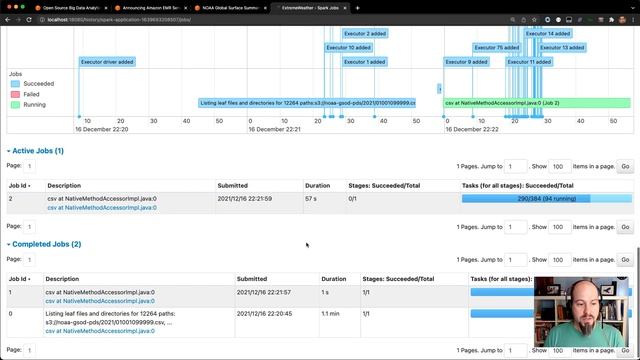Viewport: 640px width, 360px height.
Task: Click Go button below Active Jobs table
Action: [625, 227]
